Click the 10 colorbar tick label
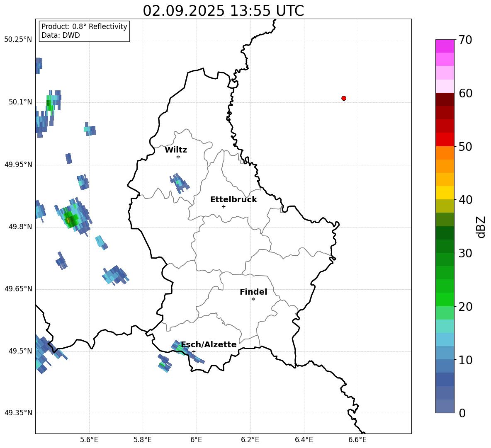Image resolution: width=491 pixels, height=448 pixels. coord(465,360)
